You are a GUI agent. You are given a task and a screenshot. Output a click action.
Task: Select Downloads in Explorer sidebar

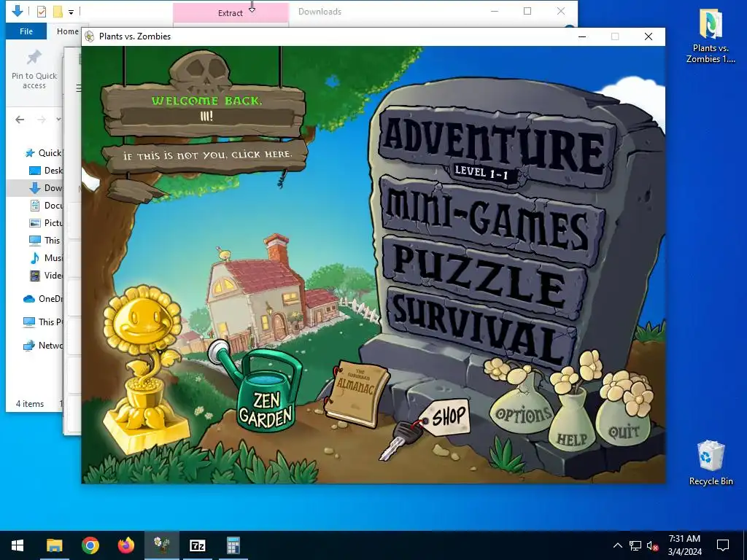click(45, 188)
